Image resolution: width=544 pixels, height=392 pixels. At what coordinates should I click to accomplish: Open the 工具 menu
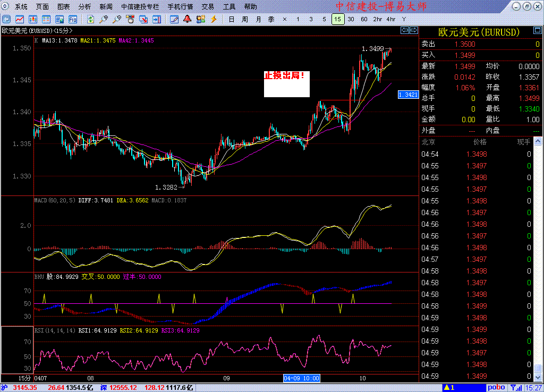tap(229, 6)
